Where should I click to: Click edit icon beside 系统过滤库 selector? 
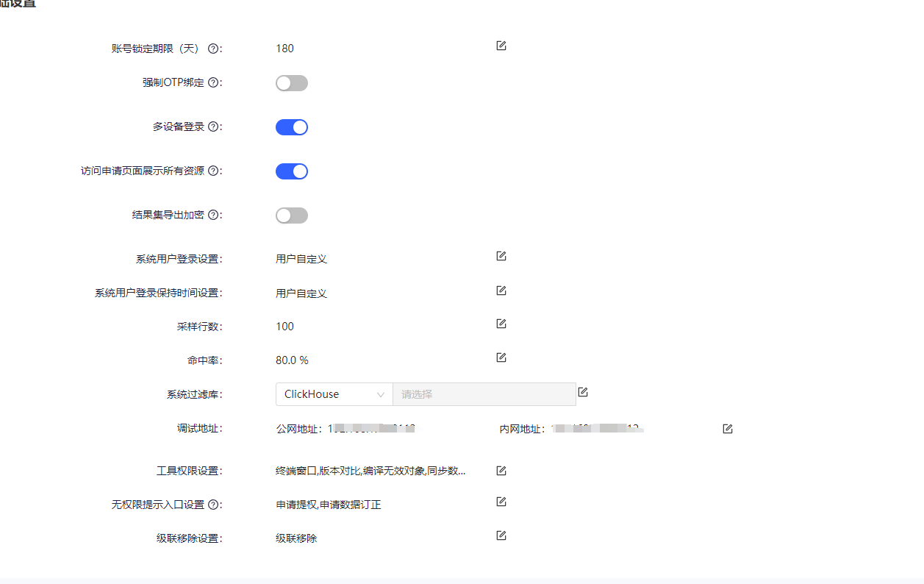(583, 392)
